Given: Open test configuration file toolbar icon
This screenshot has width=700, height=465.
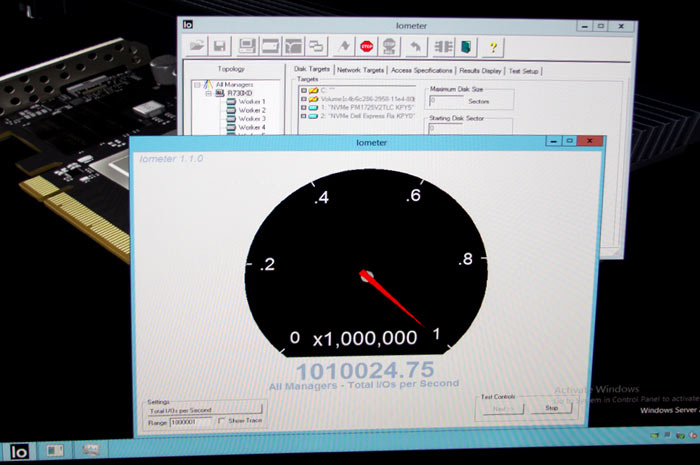Looking at the screenshot, I should click(196, 46).
